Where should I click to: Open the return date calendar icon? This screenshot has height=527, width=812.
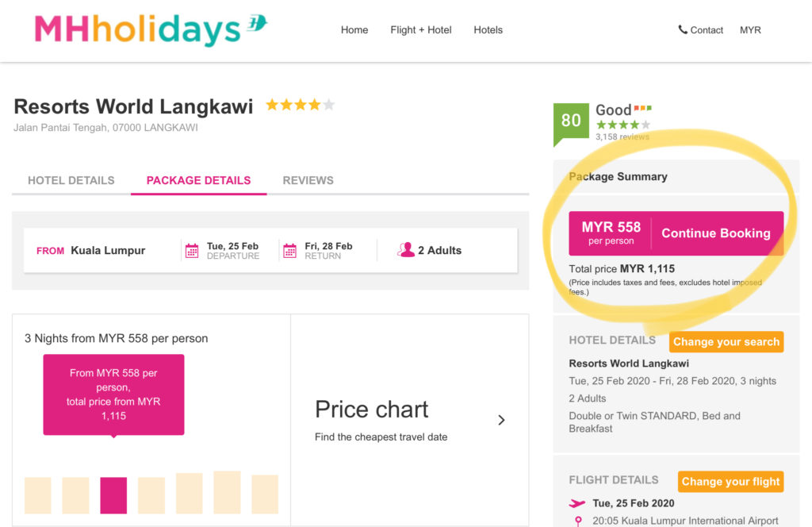(x=290, y=251)
